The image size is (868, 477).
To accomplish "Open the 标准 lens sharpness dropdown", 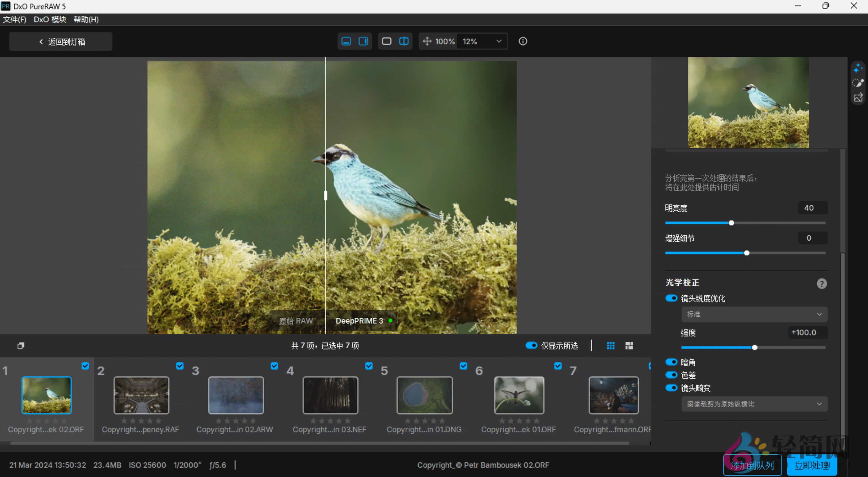I will coord(754,314).
